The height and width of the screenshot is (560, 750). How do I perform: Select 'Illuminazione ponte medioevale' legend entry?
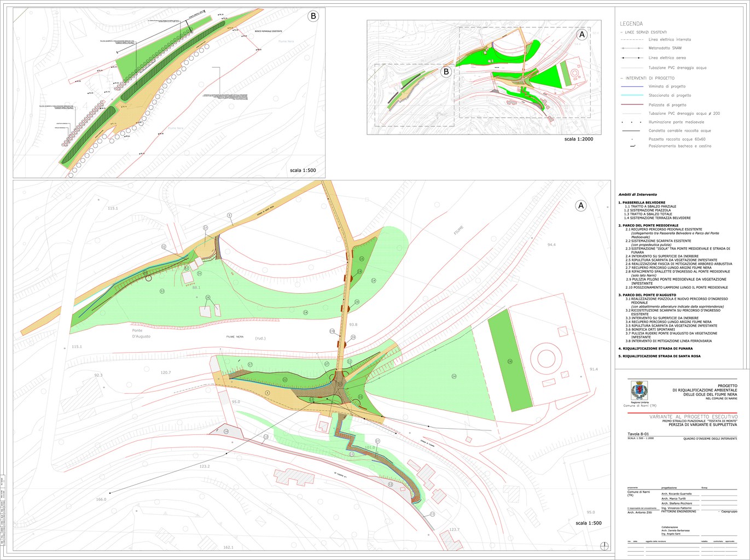click(x=676, y=122)
